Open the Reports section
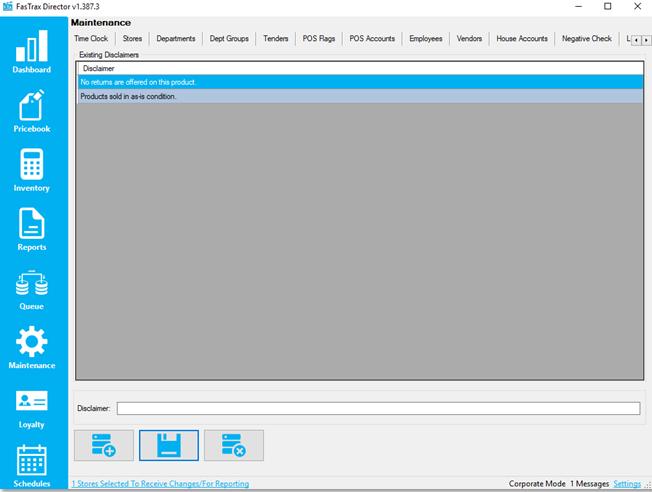 coord(32,229)
